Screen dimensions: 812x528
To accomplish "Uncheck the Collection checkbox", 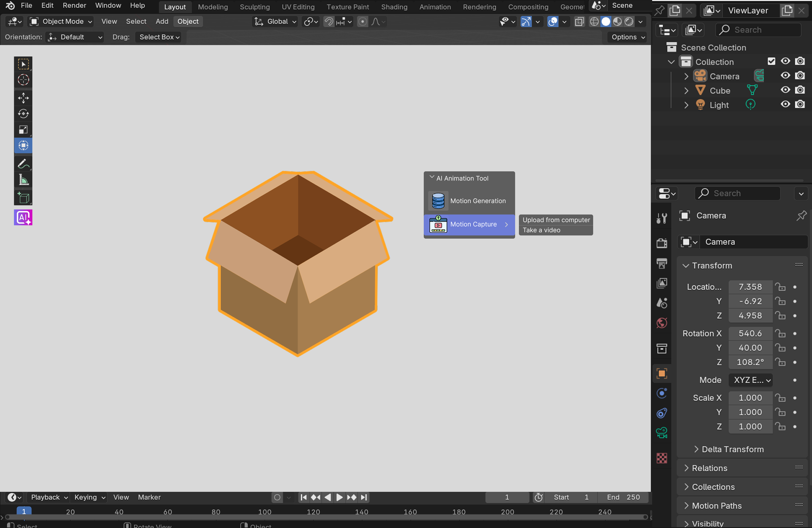I will pyautogui.click(x=772, y=61).
